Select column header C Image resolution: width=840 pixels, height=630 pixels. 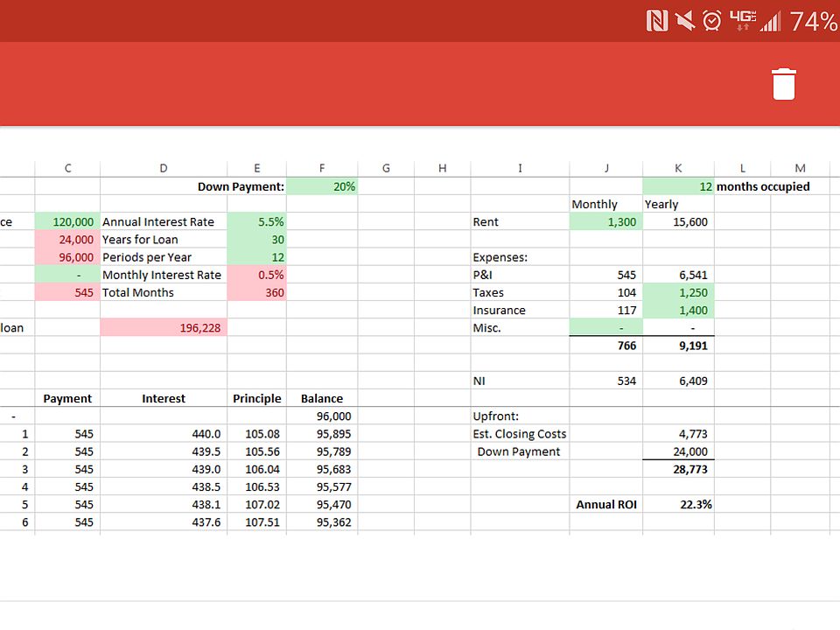(x=67, y=168)
